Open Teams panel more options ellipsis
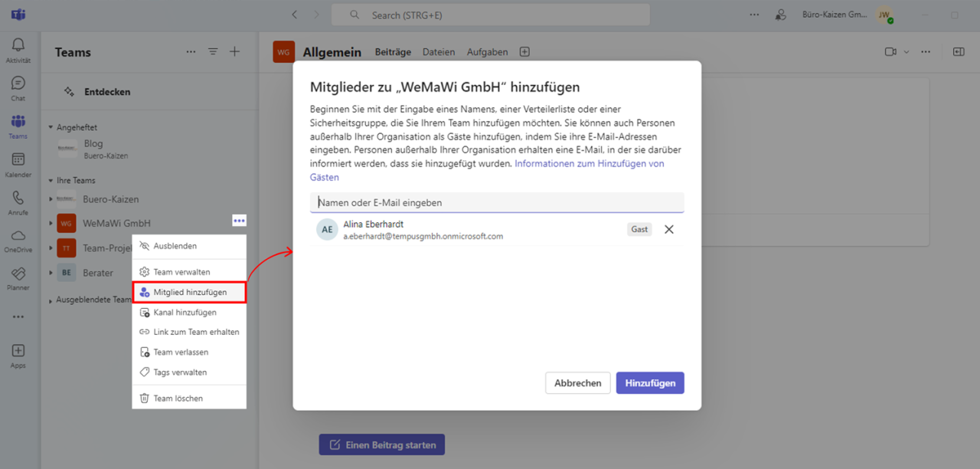 [x=191, y=52]
